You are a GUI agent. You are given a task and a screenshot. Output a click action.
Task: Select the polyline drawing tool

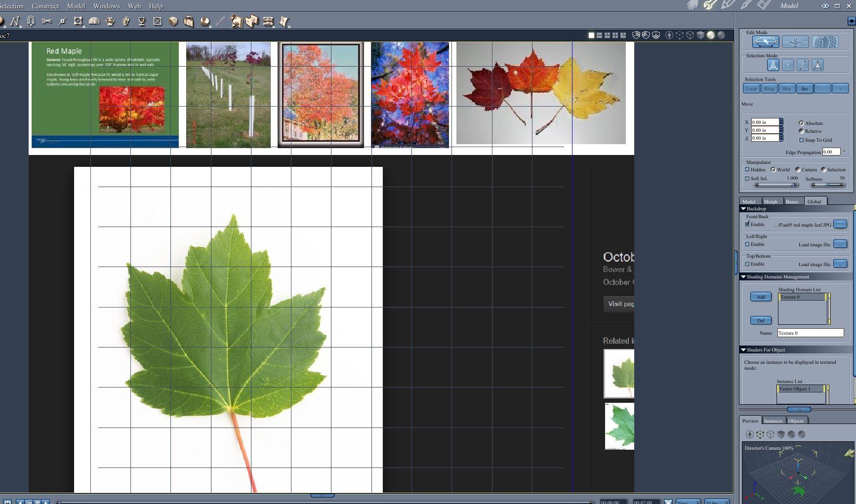pyautogui.click(x=15, y=21)
